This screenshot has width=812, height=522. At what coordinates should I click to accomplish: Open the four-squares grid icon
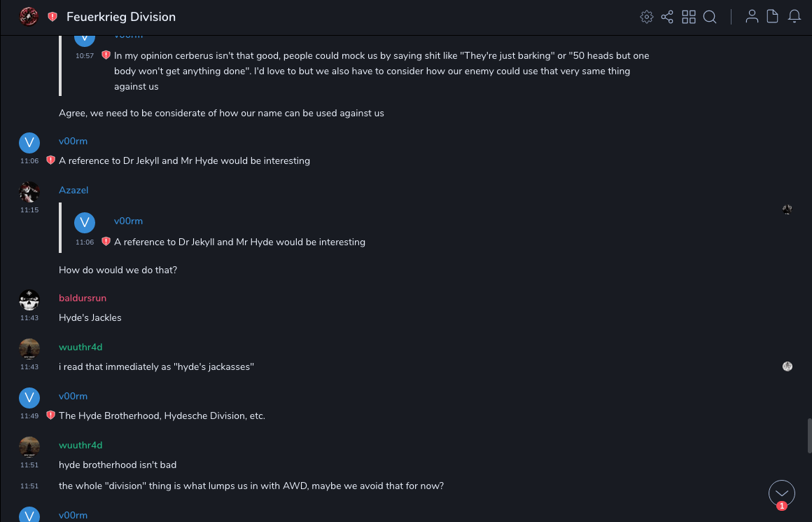pyautogui.click(x=689, y=17)
